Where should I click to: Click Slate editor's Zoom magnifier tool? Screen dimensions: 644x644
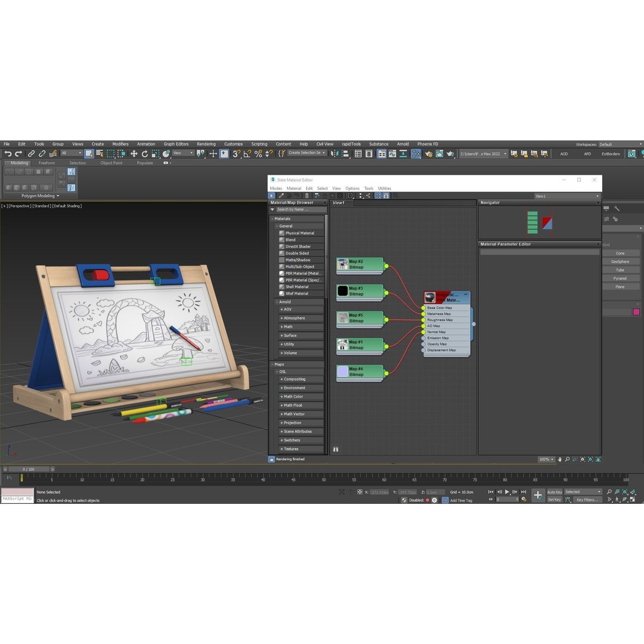[x=567, y=459]
